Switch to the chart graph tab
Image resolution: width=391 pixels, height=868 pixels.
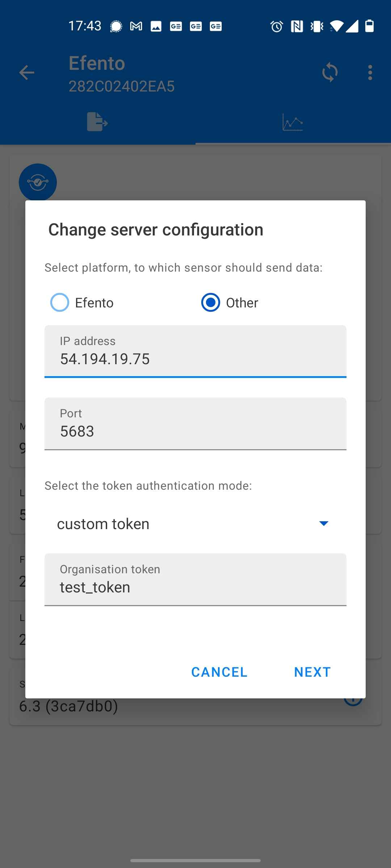tap(293, 122)
